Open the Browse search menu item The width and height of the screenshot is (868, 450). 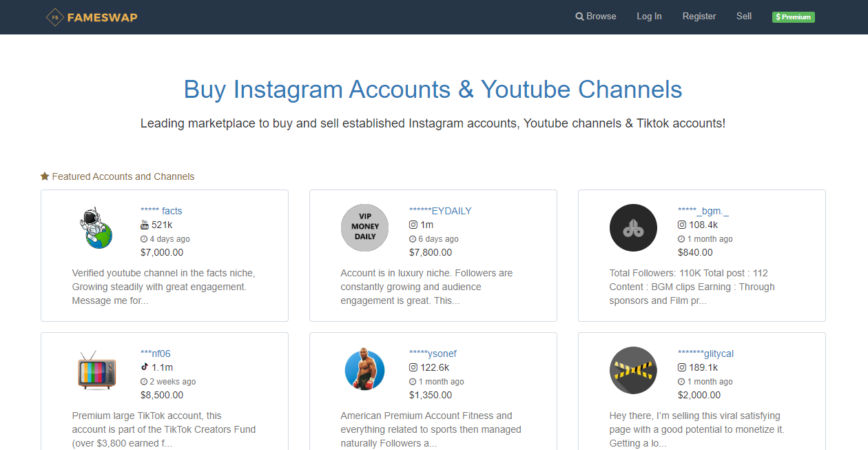click(x=596, y=17)
